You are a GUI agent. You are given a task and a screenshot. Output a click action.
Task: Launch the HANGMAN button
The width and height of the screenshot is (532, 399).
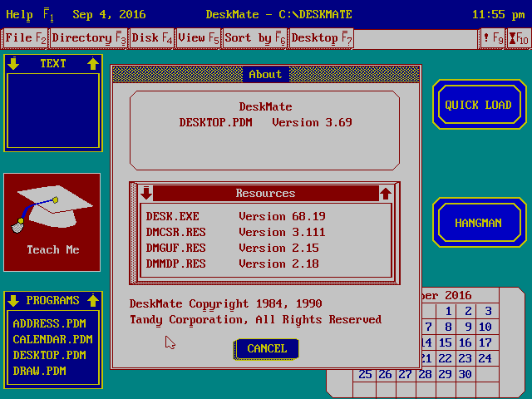(479, 223)
